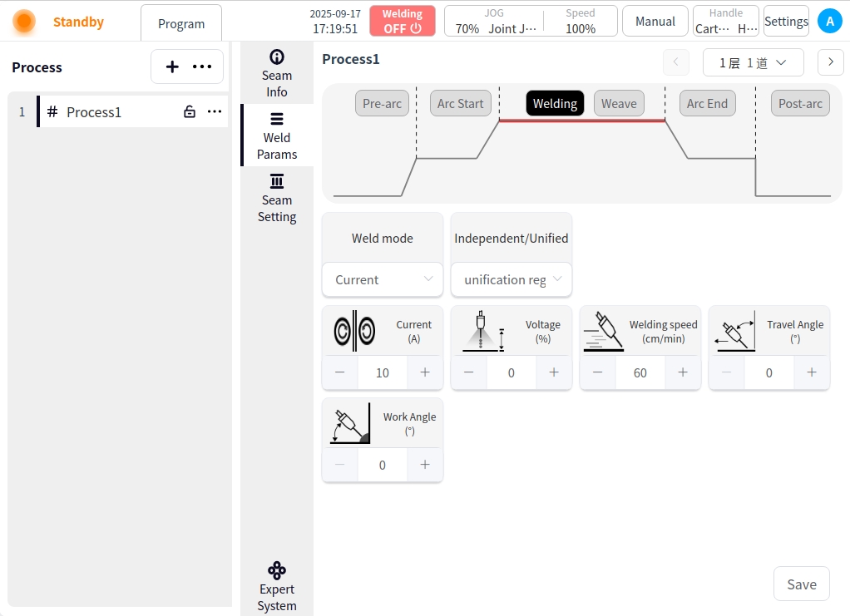Switch the Manual mode button

coord(655,22)
